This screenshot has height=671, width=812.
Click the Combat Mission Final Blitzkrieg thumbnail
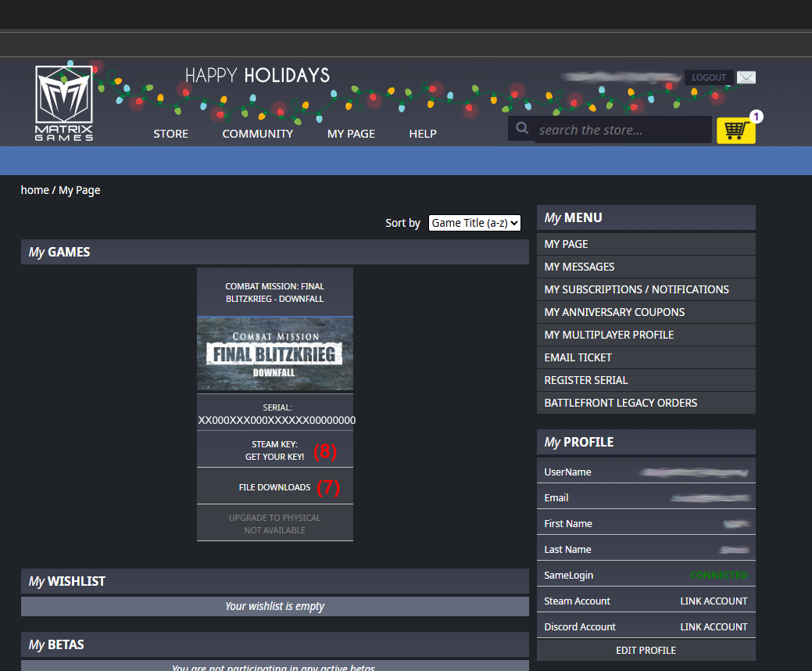[274, 353]
